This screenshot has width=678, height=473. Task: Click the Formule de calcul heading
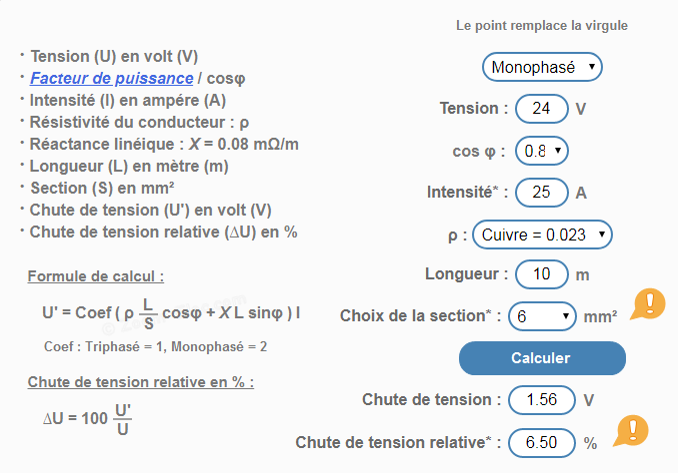[x=96, y=276]
